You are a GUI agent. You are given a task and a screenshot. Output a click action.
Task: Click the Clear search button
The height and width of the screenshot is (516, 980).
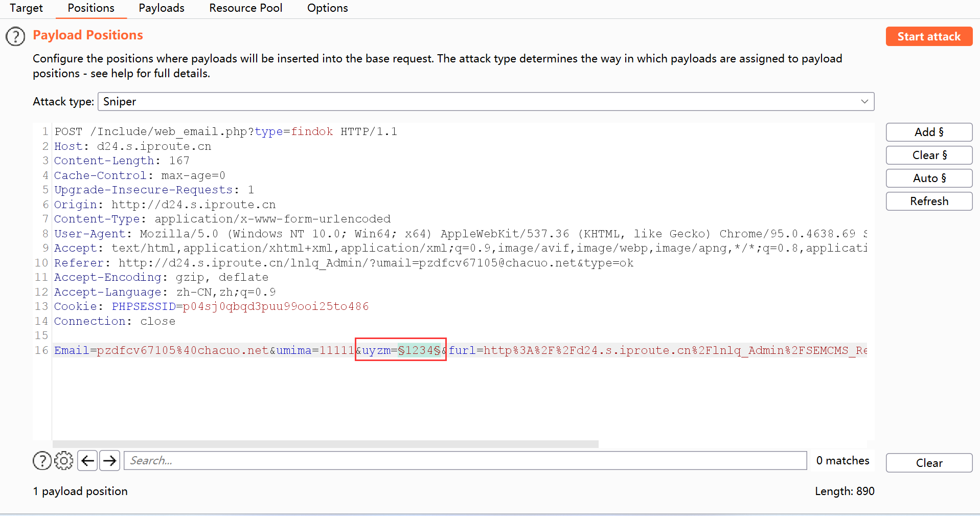click(929, 463)
